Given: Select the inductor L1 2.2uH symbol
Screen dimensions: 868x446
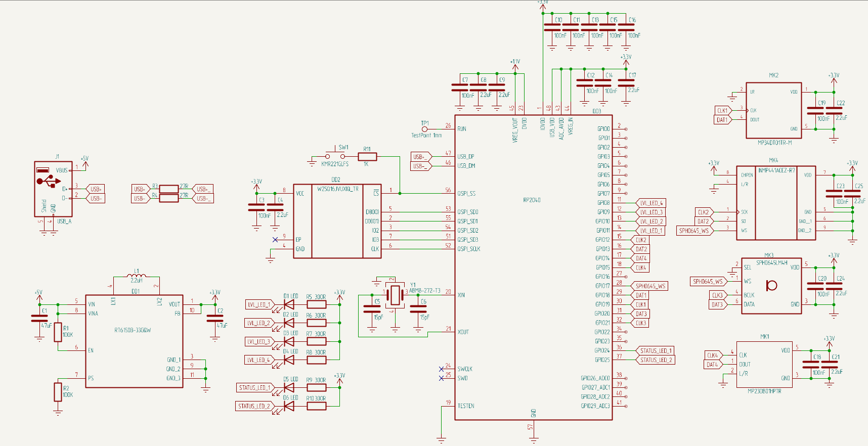Looking at the screenshot, I should point(137,276).
